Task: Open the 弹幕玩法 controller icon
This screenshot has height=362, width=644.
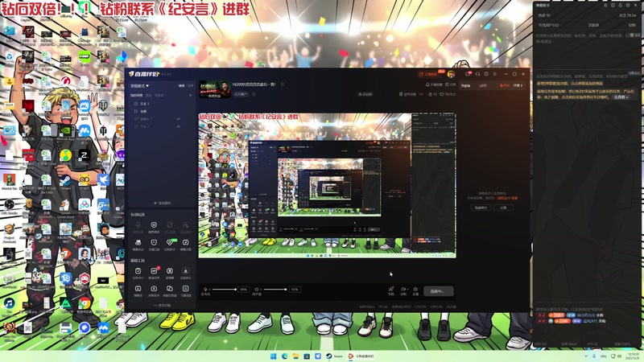Action: click(138, 245)
